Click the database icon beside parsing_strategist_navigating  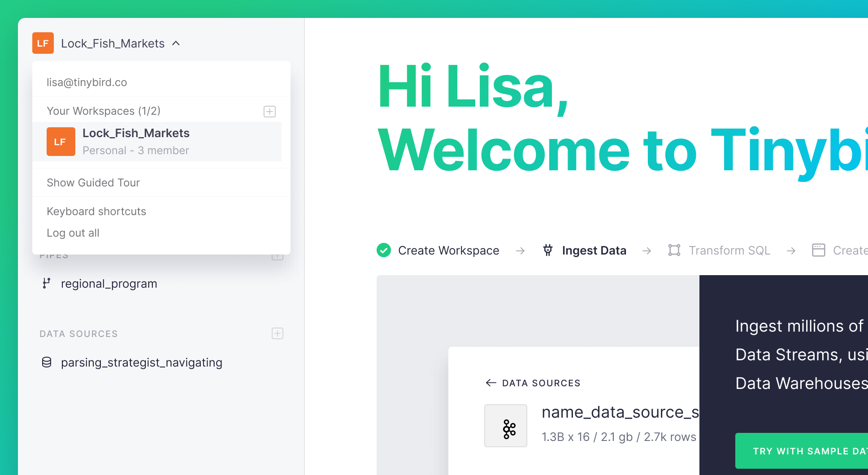point(47,362)
